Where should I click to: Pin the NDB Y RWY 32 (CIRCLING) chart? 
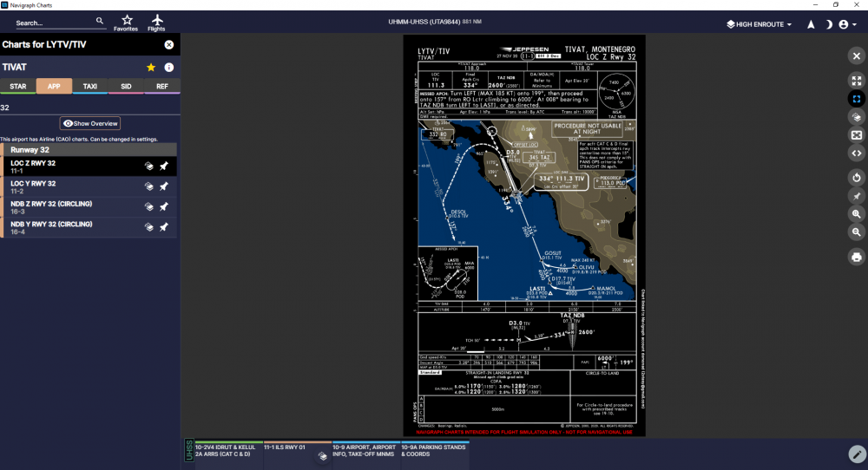[x=164, y=227]
